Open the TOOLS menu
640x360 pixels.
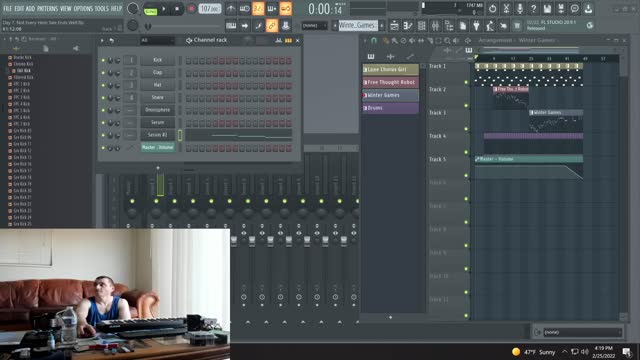[x=102, y=8]
